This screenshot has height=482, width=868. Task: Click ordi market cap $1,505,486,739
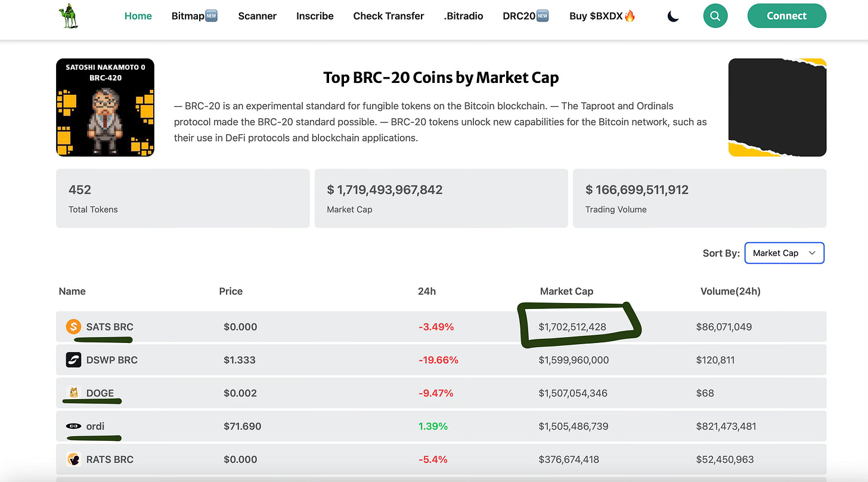(x=573, y=426)
